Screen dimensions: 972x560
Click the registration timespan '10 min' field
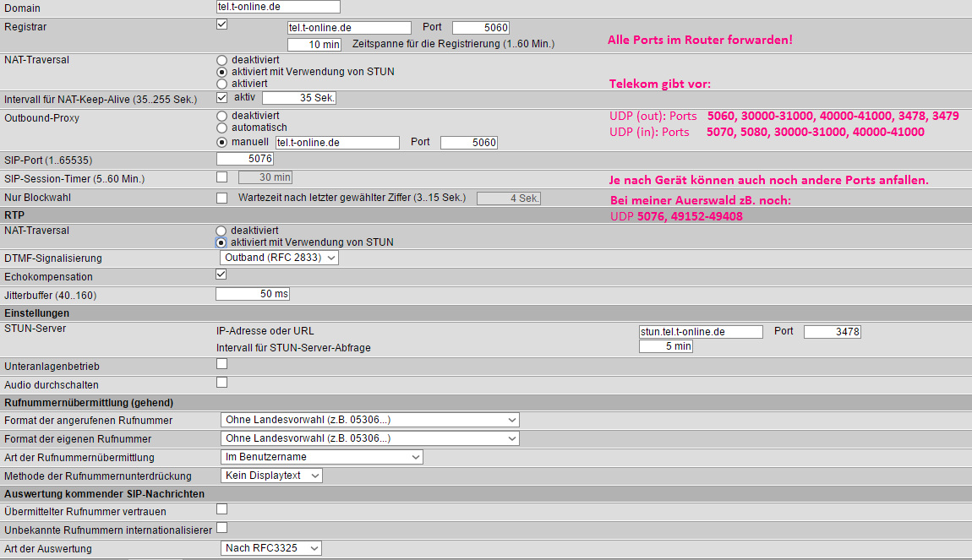tap(314, 45)
